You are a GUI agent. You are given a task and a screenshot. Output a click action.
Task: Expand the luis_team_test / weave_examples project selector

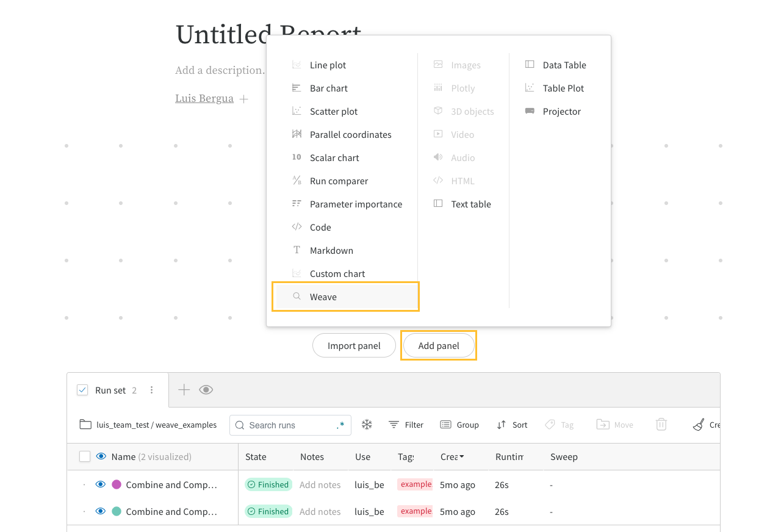point(148,425)
